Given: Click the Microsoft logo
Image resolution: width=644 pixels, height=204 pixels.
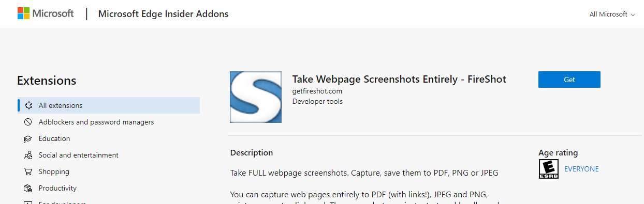Looking at the screenshot, I should (x=46, y=14).
